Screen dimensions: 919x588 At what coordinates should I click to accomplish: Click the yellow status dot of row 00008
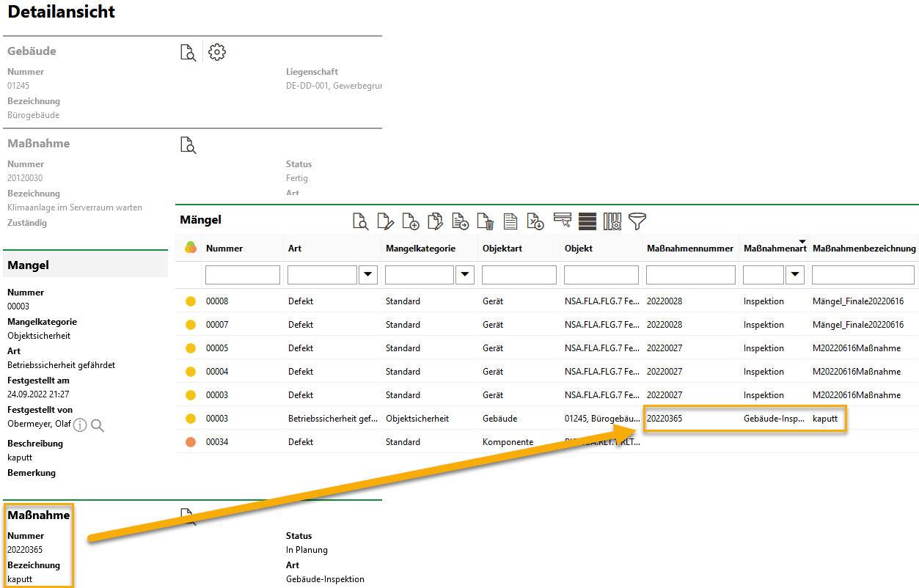click(191, 301)
